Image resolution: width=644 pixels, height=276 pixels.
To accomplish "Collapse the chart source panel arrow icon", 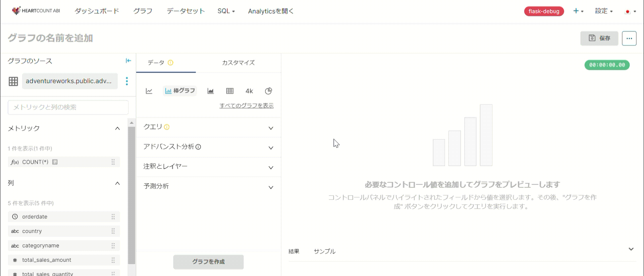I will pos(128,61).
